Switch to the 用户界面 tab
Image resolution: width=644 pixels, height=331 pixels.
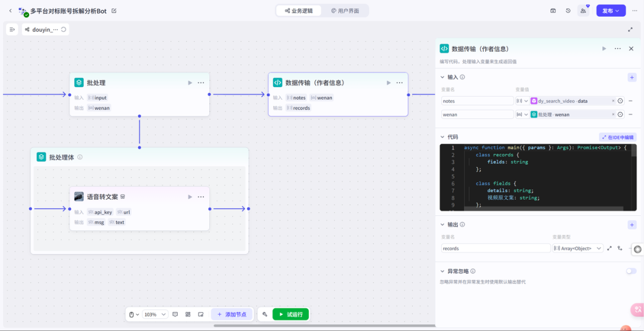(x=345, y=11)
